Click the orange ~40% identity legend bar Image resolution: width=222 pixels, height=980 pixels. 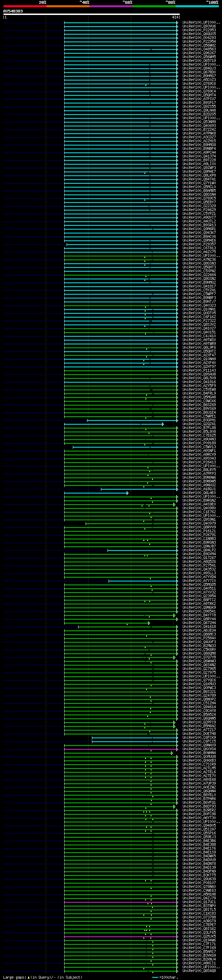click(x=68, y=6)
